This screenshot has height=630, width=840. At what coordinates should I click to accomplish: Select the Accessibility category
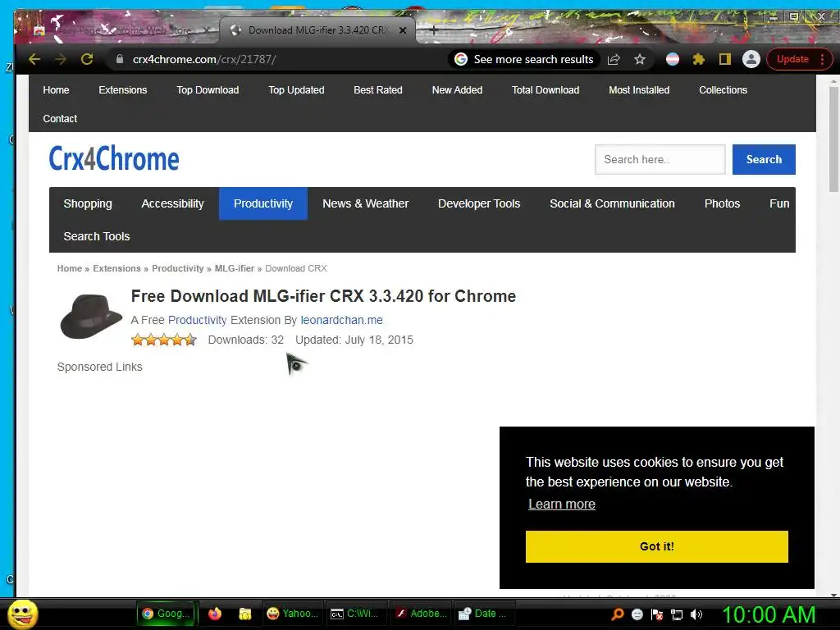pyautogui.click(x=172, y=203)
